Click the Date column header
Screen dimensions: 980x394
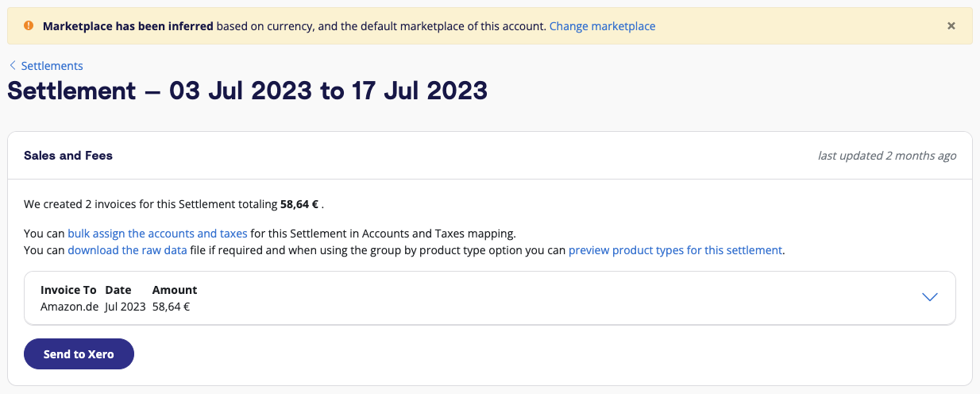118,290
